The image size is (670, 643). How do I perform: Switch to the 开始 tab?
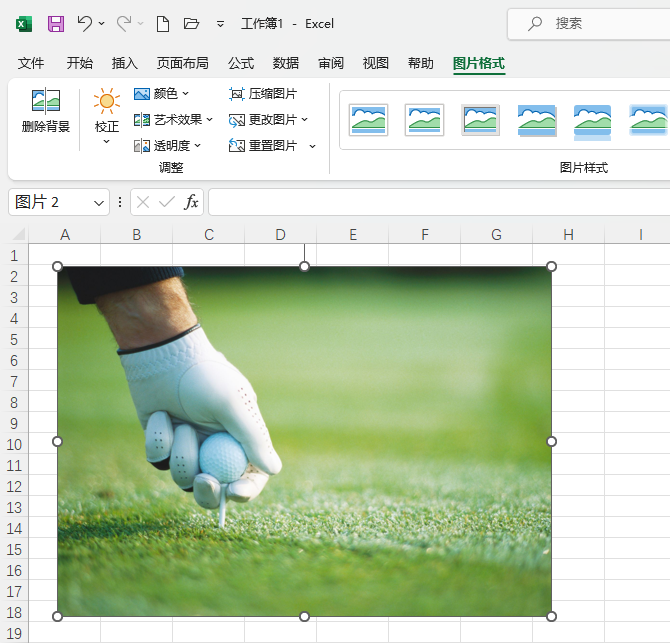79,63
